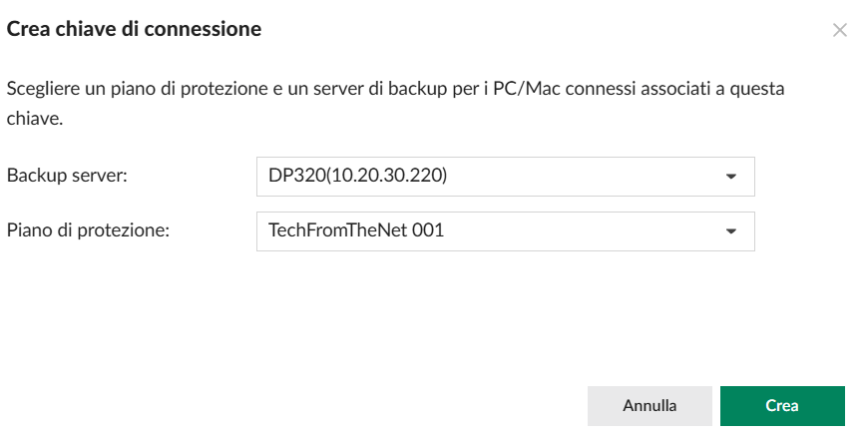The width and height of the screenshot is (868, 440).
Task: Open the Piano di protezione dropdown
Action: click(505, 230)
